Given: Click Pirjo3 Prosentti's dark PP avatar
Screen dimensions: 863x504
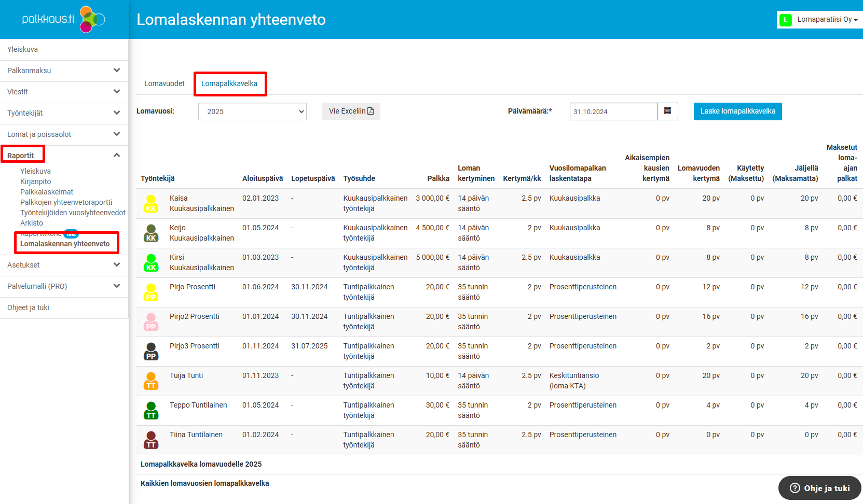Looking at the screenshot, I should pos(151,352).
